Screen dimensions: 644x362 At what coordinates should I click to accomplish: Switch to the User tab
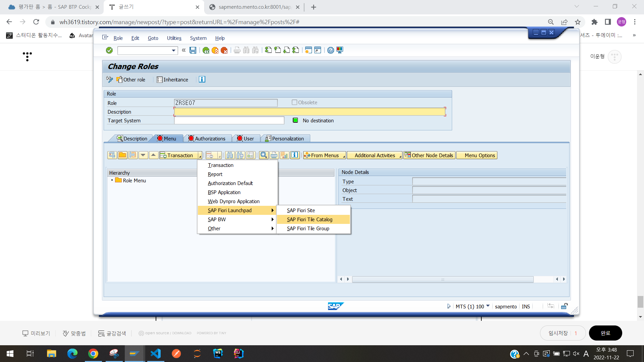(x=246, y=138)
